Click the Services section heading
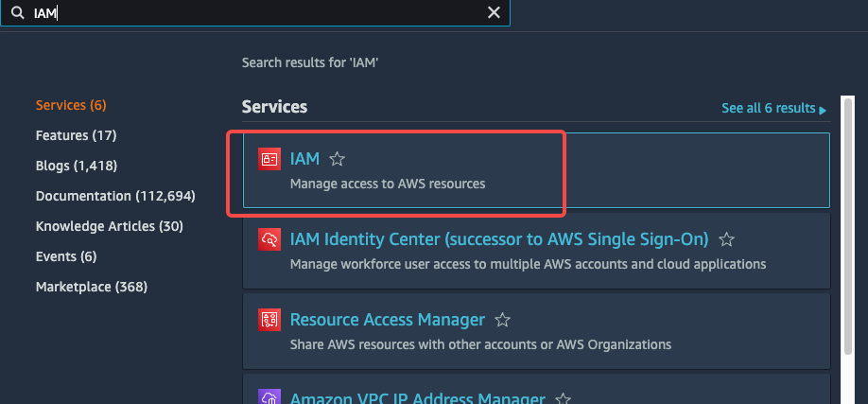 tap(274, 107)
